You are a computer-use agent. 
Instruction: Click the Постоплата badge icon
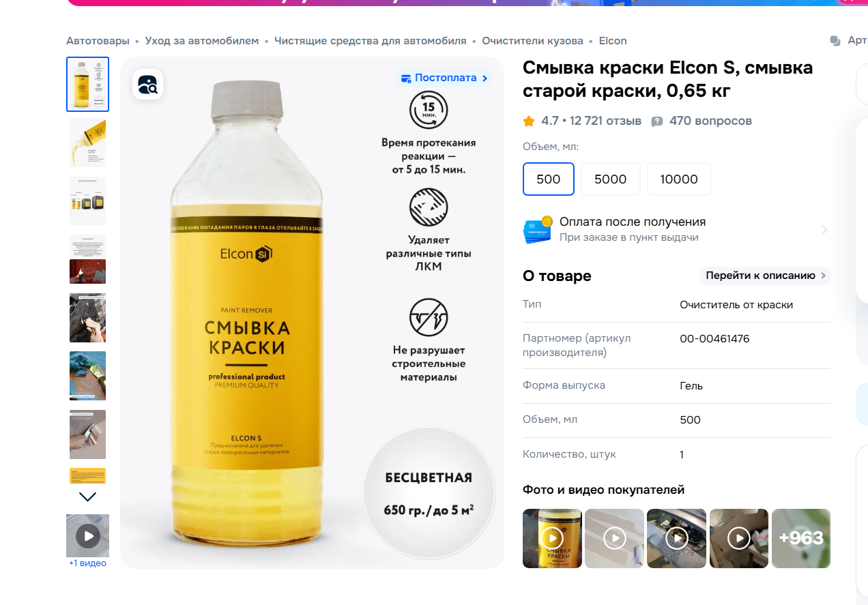tap(407, 78)
